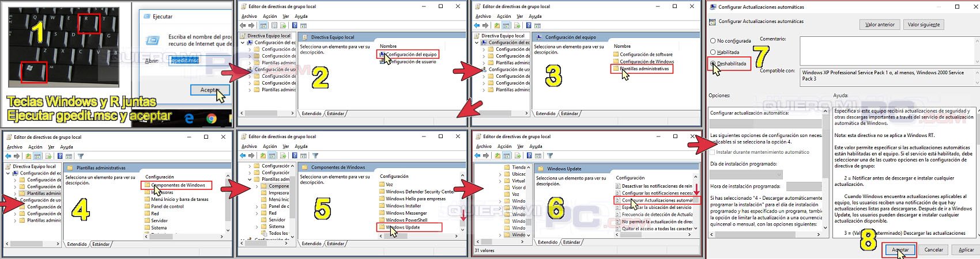Open Día de instalación programado dropdown
Viewport: 980px width, 259px height.
tap(746, 174)
